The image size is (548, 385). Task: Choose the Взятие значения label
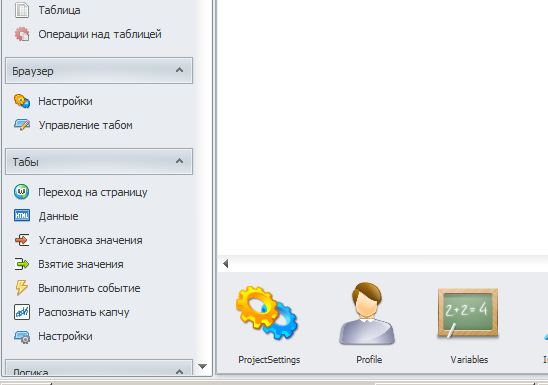point(81,264)
